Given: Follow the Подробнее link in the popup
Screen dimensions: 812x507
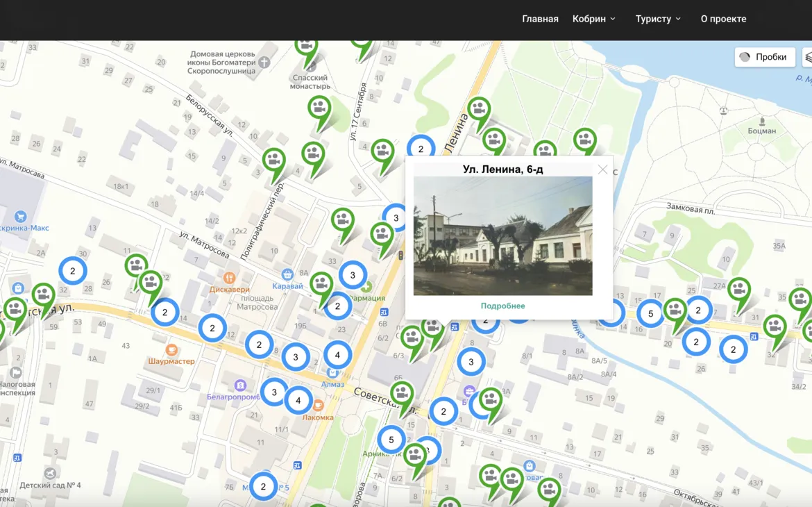Looking at the screenshot, I should click(502, 306).
